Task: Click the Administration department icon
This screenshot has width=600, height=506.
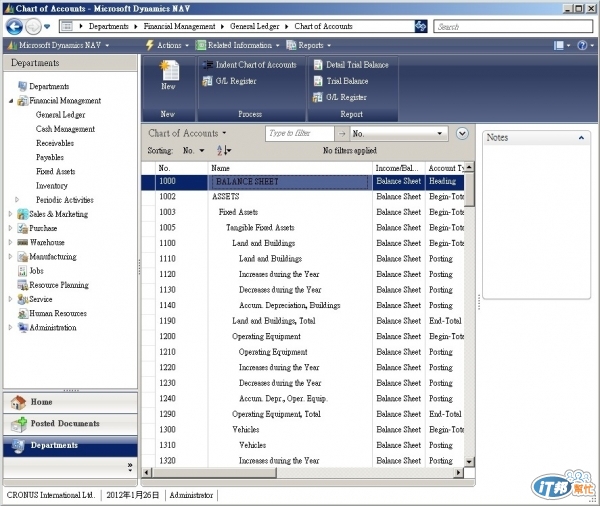Action: tap(23, 327)
